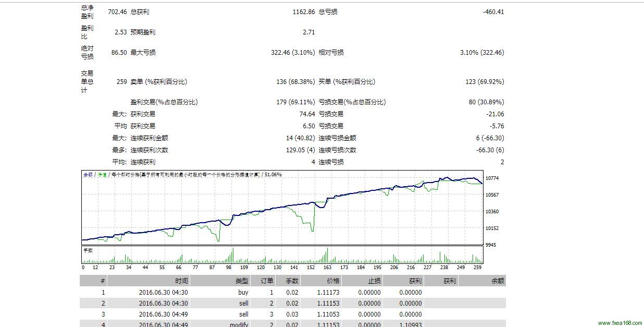Screen dimensions: 644x327
Task: Click the 最大亏损 label
Action: (143, 52)
